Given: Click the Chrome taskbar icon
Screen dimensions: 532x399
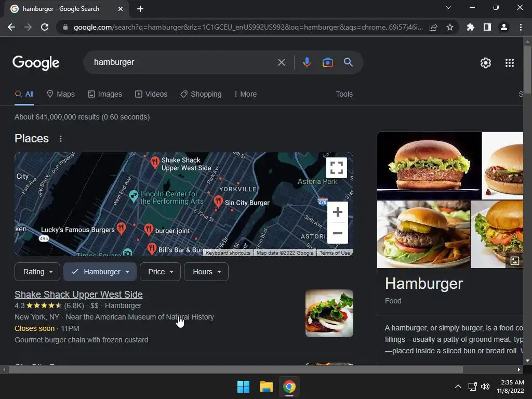Looking at the screenshot, I should pos(289,387).
